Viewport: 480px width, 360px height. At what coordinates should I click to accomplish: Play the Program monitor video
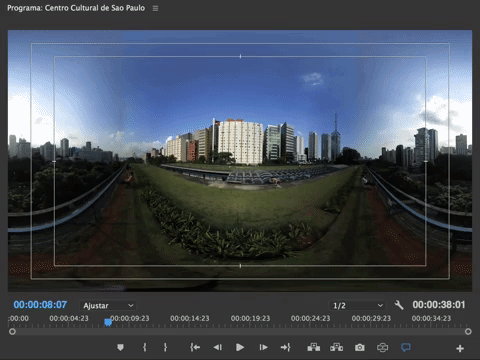[240, 347]
